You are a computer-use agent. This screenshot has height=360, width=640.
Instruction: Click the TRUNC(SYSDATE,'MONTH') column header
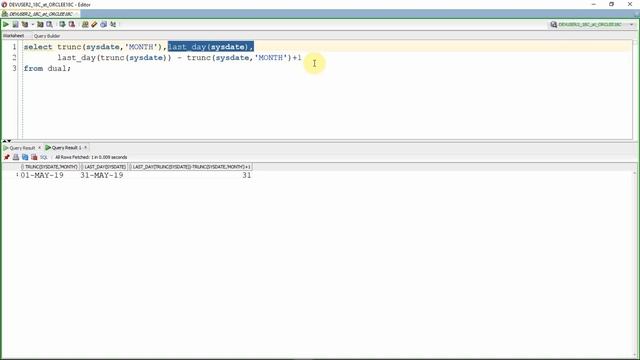(51, 167)
